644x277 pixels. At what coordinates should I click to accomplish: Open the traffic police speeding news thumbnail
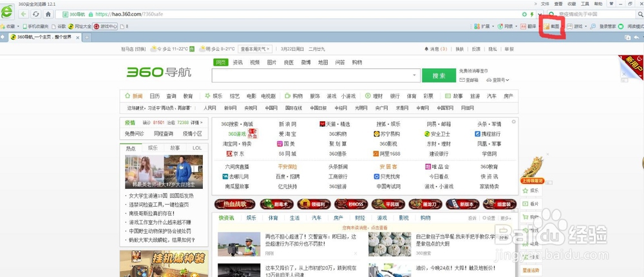click(x=239, y=244)
